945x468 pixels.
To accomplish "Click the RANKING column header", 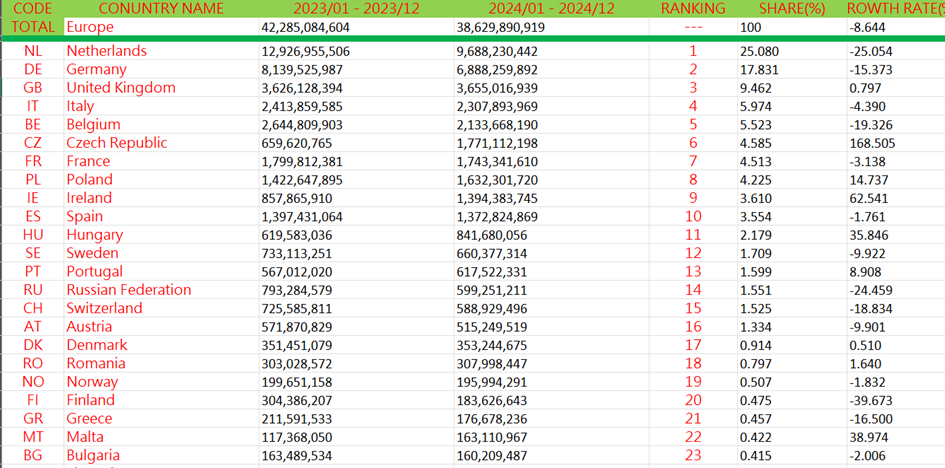I will coord(693,9).
